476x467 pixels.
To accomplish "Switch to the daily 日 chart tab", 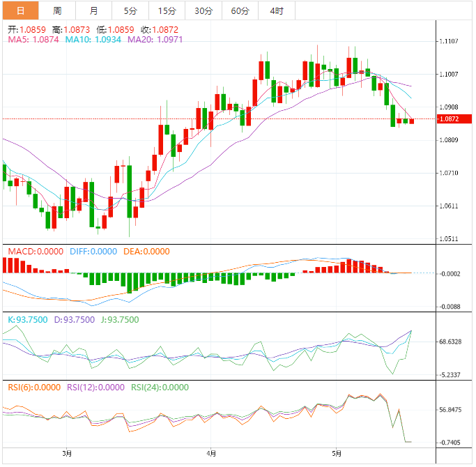I will pyautogui.click(x=21, y=10).
